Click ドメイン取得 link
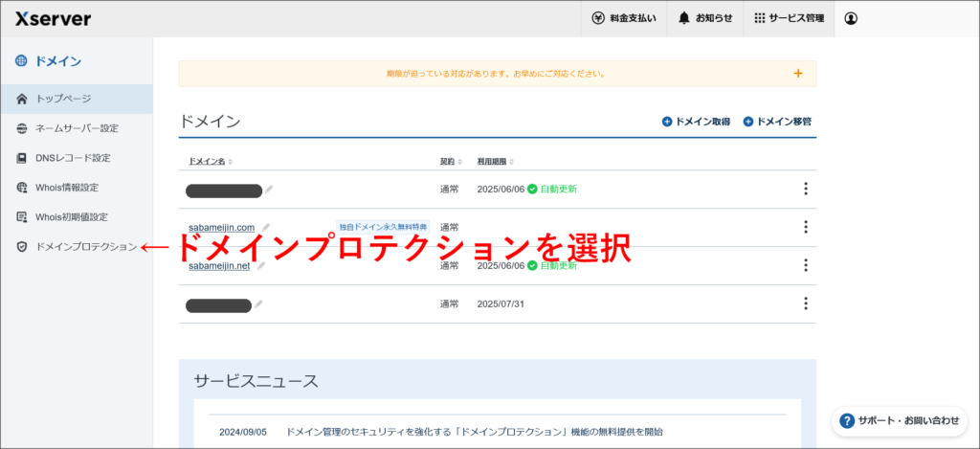The height and width of the screenshot is (449, 980). 697,122
